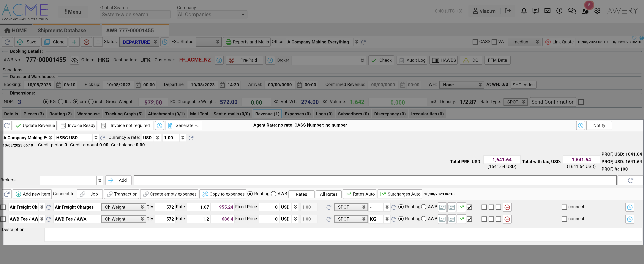Click the Global Search input field

135,15
